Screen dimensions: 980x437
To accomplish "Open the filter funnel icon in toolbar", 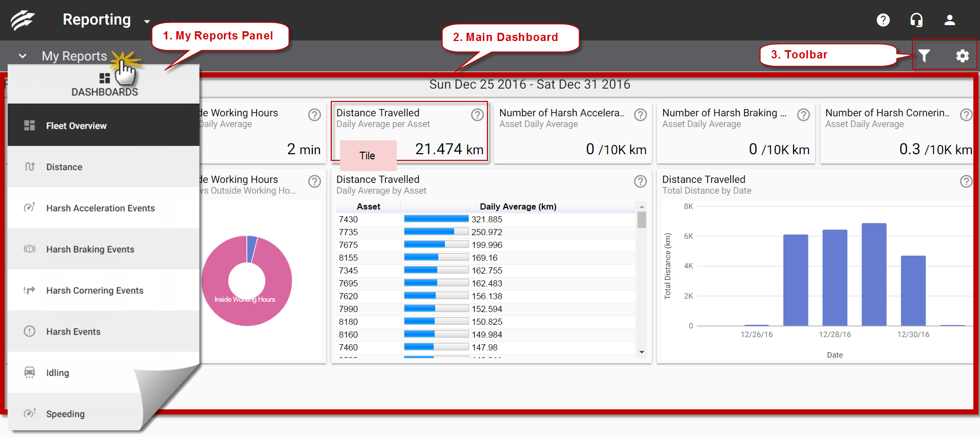I will pos(924,55).
